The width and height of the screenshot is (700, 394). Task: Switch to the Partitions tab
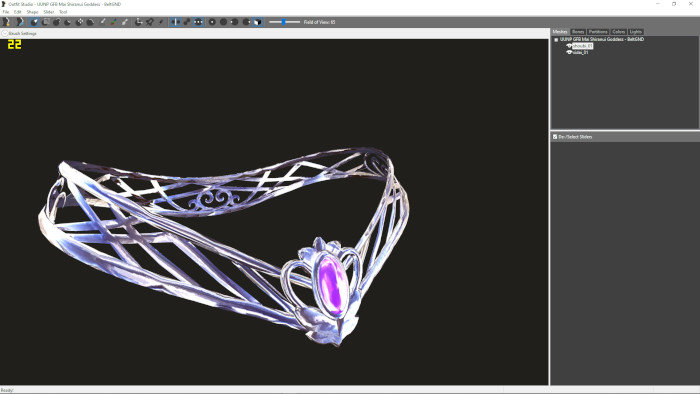coord(598,32)
